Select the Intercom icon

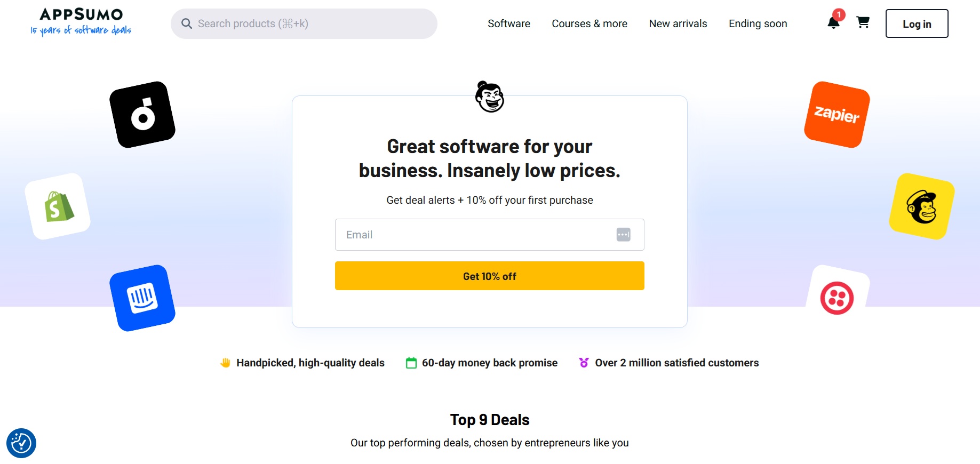point(142,298)
